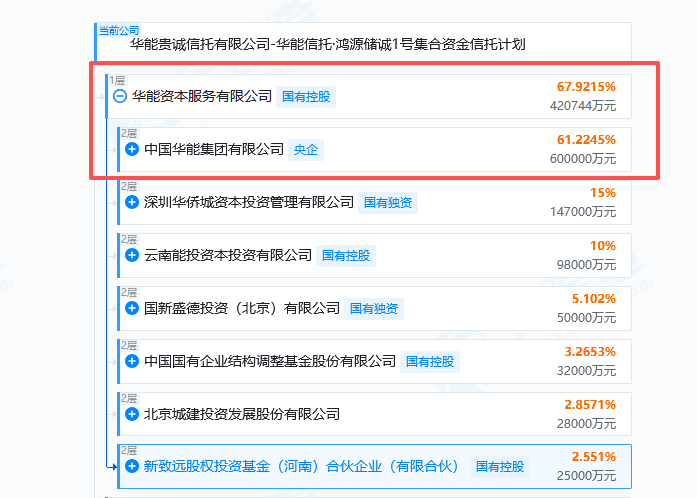Click the 3.2653% shareholding percentage
The image size is (697, 498).
click(590, 352)
